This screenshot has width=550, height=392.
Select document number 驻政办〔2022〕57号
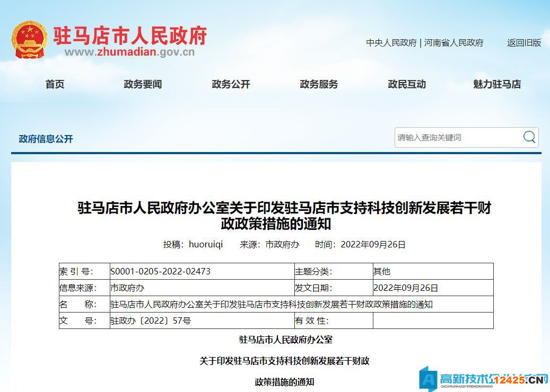point(151,320)
